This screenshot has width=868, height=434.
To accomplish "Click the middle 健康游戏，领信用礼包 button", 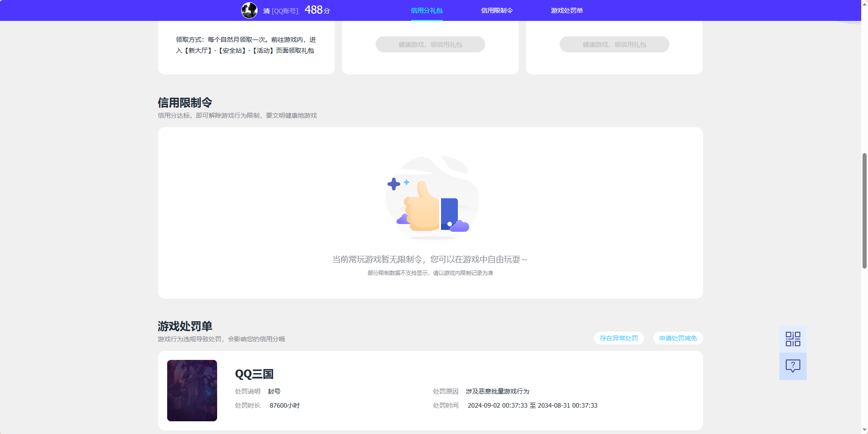I will 430,44.
